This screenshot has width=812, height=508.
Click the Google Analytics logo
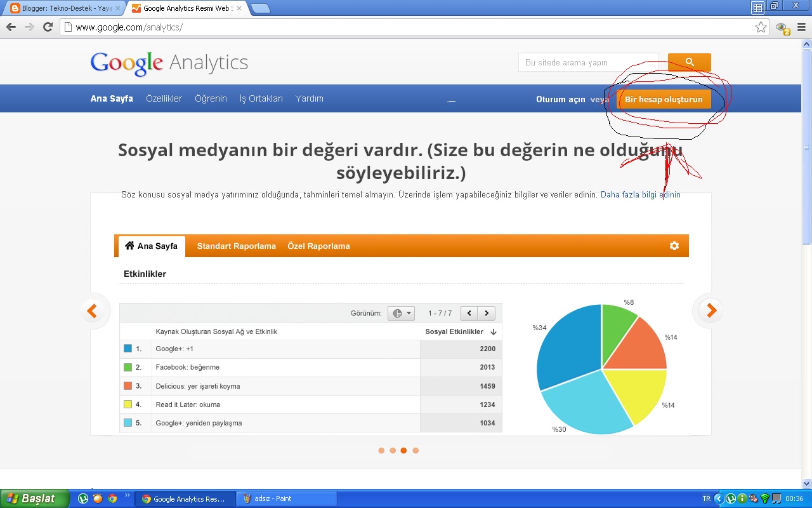[x=169, y=63]
